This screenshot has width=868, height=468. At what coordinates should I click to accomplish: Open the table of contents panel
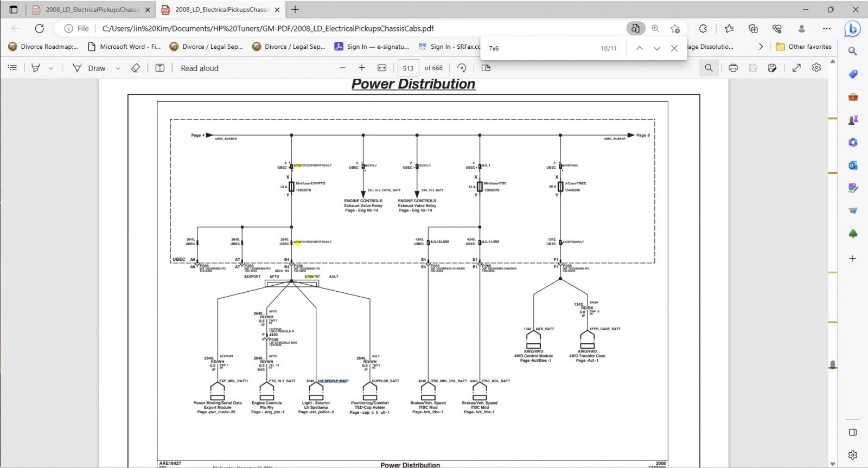click(12, 68)
